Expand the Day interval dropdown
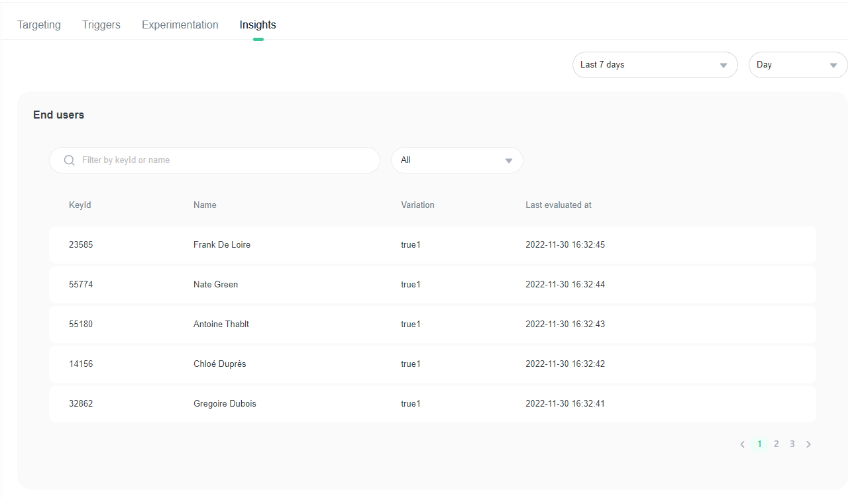Image resolution: width=868 pixels, height=498 pixels. click(x=798, y=65)
